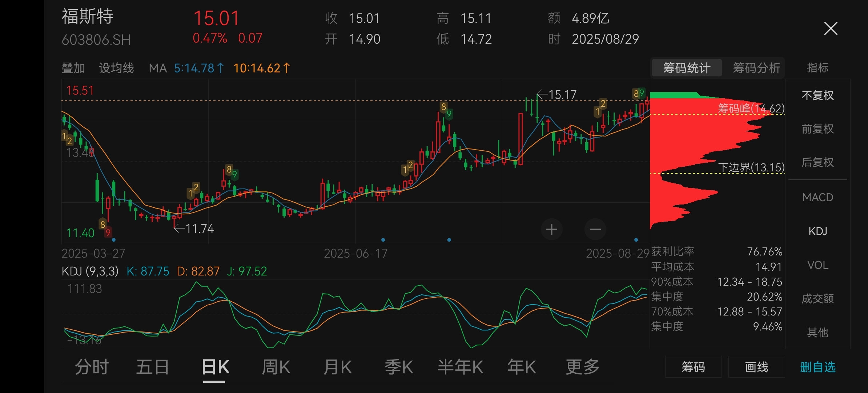
Task: Tap the 9.46% concentration value
Action: click(x=767, y=326)
